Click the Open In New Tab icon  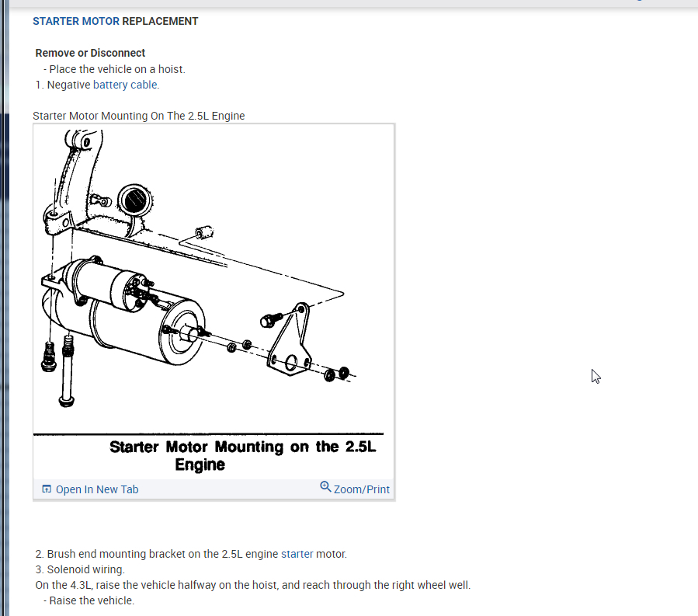pyautogui.click(x=47, y=489)
